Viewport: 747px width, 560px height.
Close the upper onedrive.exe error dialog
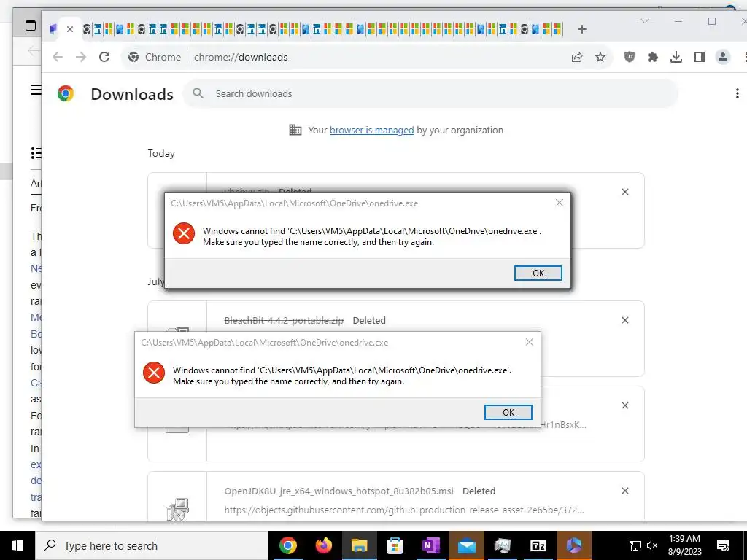coord(560,203)
